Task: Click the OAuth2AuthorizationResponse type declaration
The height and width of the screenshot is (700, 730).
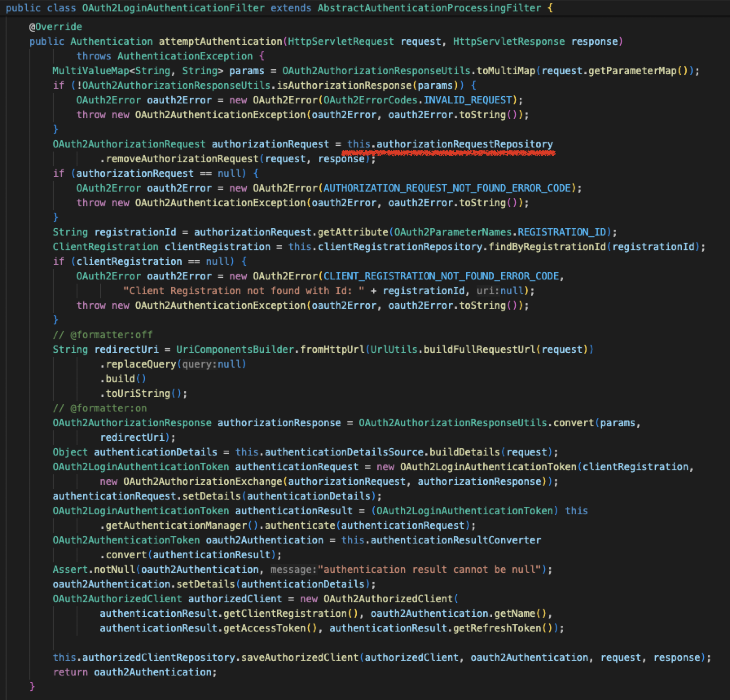Action: 132,423
